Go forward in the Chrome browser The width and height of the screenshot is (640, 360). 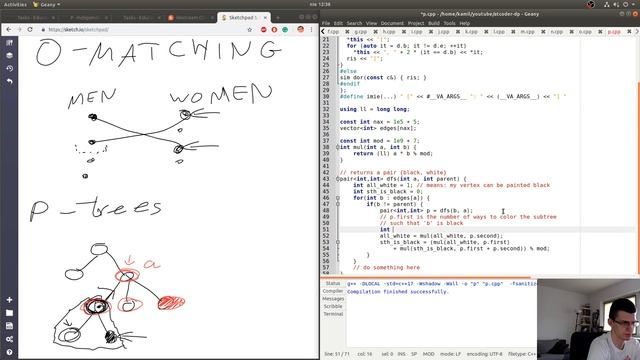pos(19,29)
